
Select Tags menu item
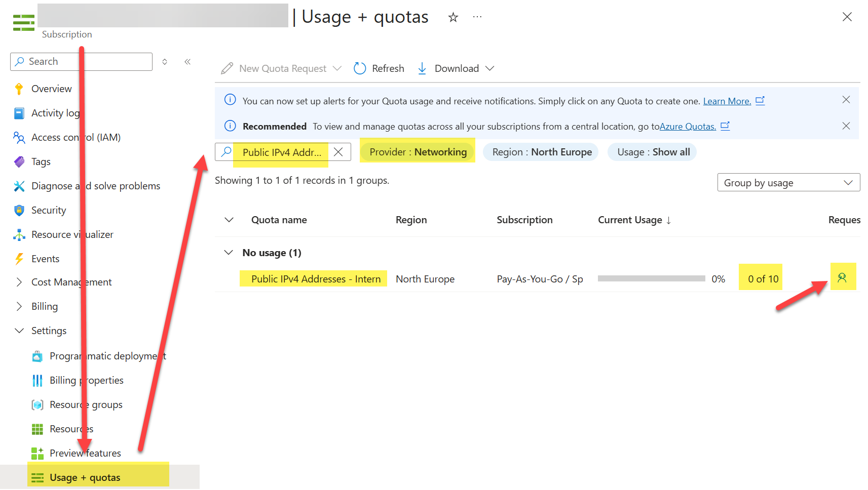point(41,162)
